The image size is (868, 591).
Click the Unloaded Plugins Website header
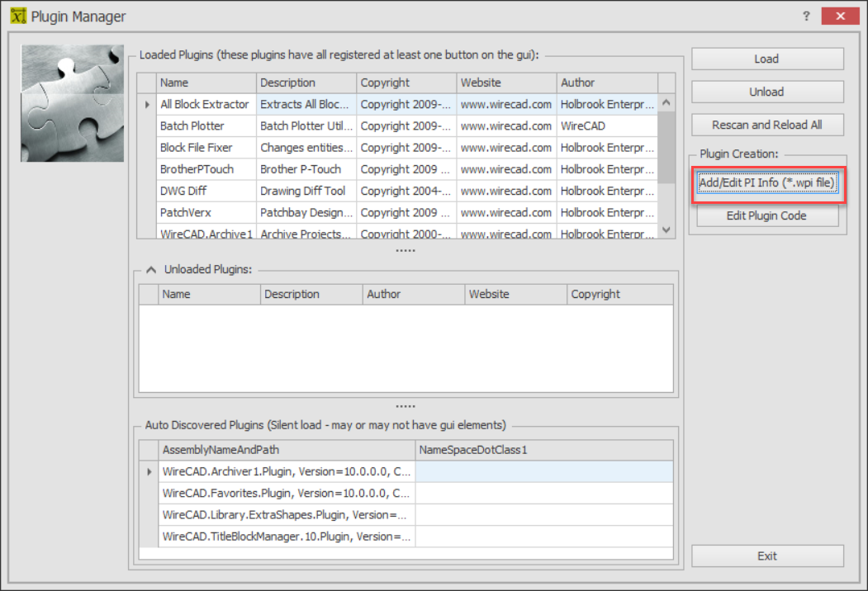click(x=516, y=295)
